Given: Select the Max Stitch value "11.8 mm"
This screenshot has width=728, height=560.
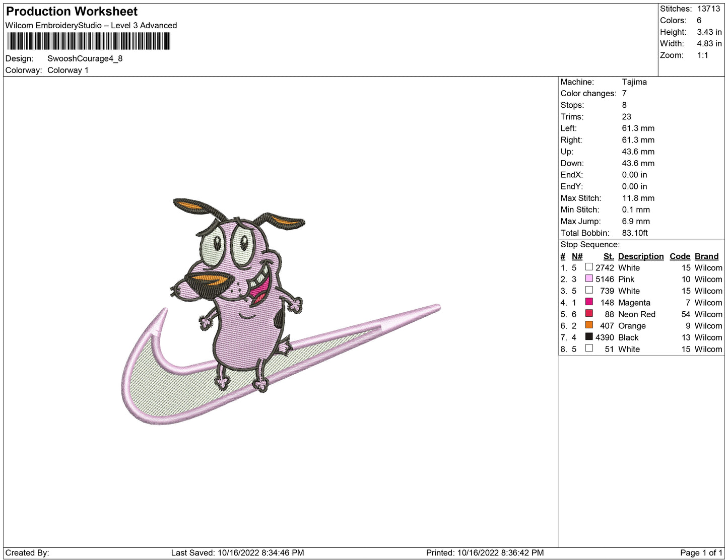Looking at the screenshot, I should [638, 198].
